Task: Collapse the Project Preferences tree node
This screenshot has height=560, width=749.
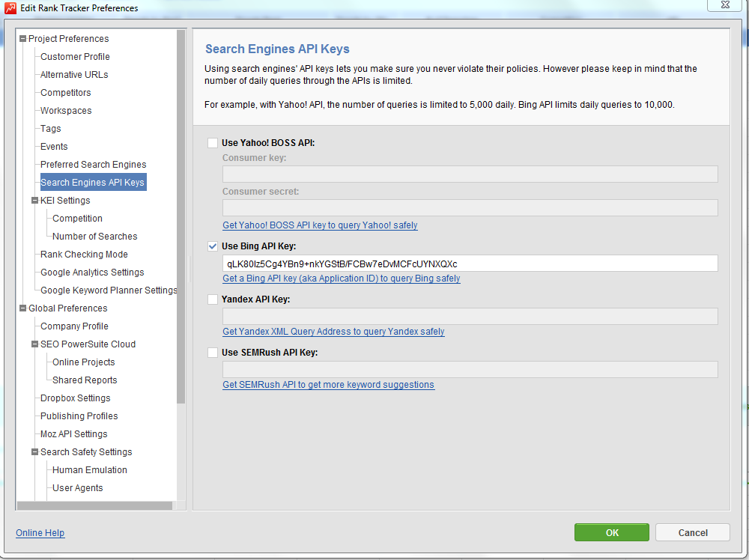Action: 22,39
